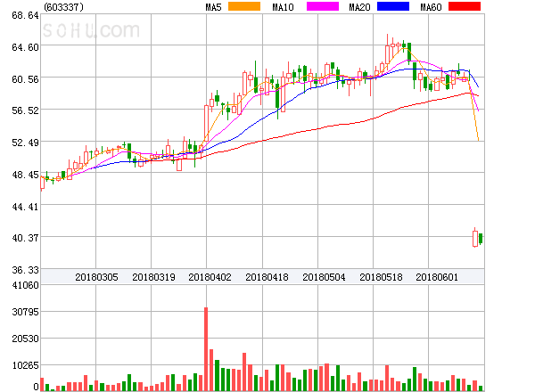Click the MA20 legend label
Screen dimensions: 535x392
(359, 7)
